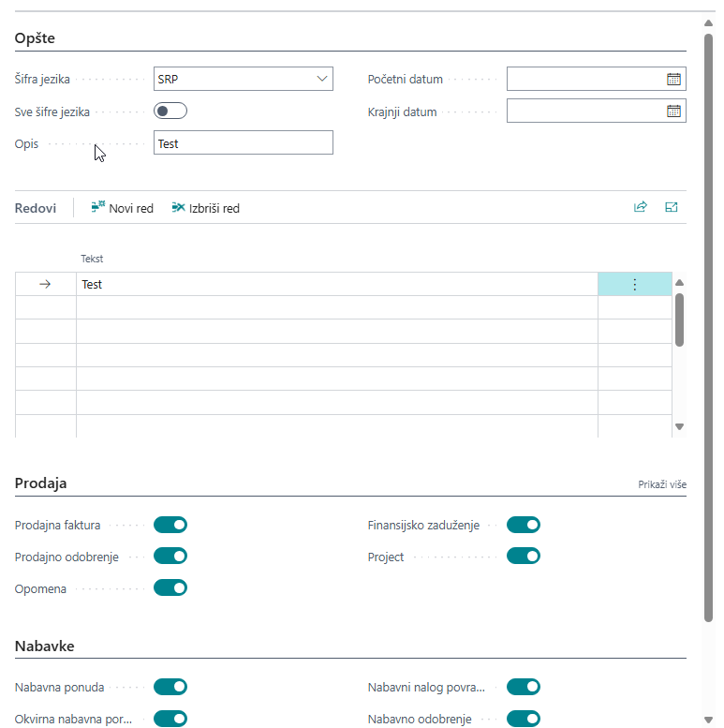Click the share icon in Redovi toolbar

(641, 208)
